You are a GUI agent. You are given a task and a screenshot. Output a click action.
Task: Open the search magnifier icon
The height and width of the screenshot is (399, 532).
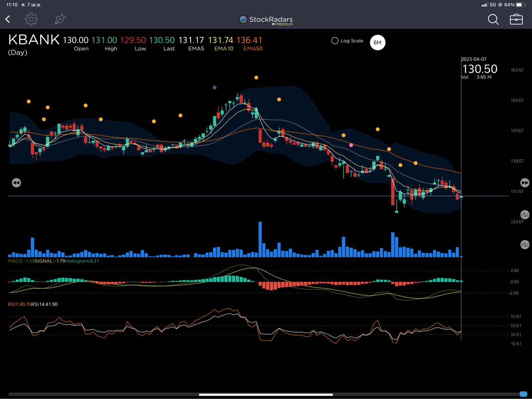click(493, 19)
